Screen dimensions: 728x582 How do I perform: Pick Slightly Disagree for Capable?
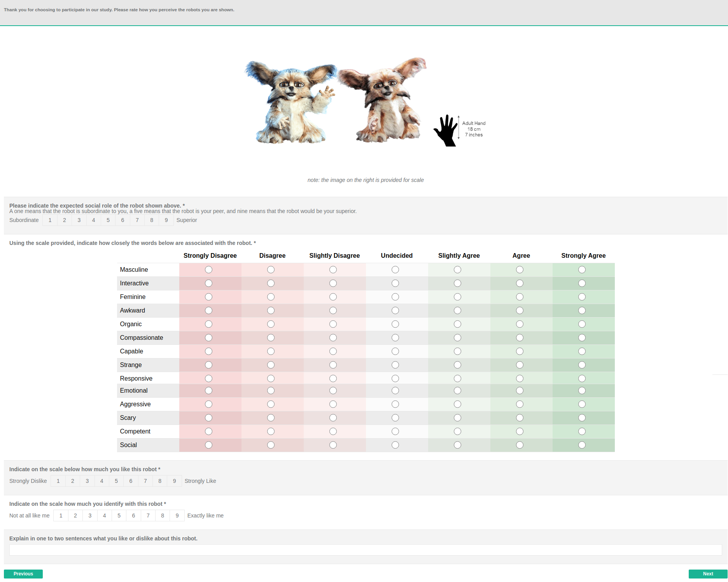tap(333, 351)
